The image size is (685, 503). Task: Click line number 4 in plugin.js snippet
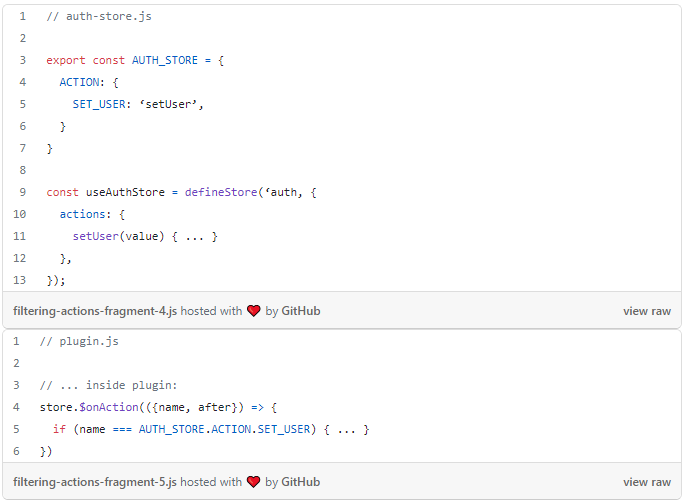[16, 407]
